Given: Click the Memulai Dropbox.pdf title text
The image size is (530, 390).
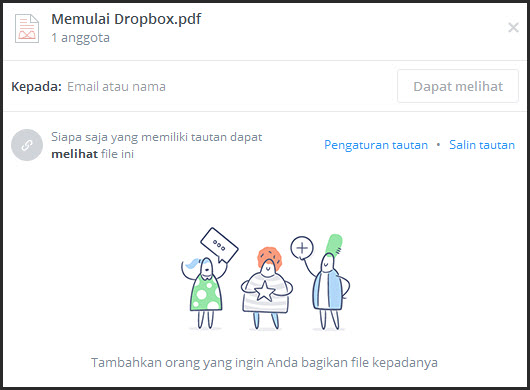Looking at the screenshot, I should point(126,19).
